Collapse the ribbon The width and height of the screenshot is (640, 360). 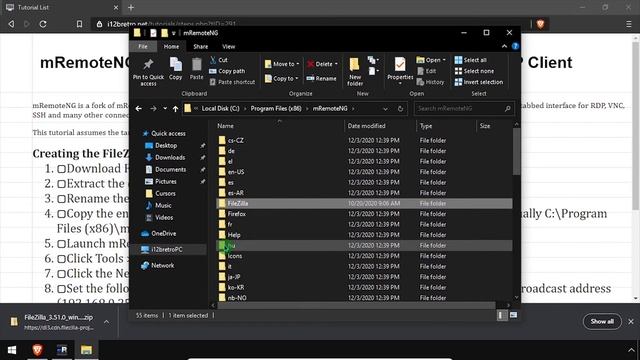(504, 46)
